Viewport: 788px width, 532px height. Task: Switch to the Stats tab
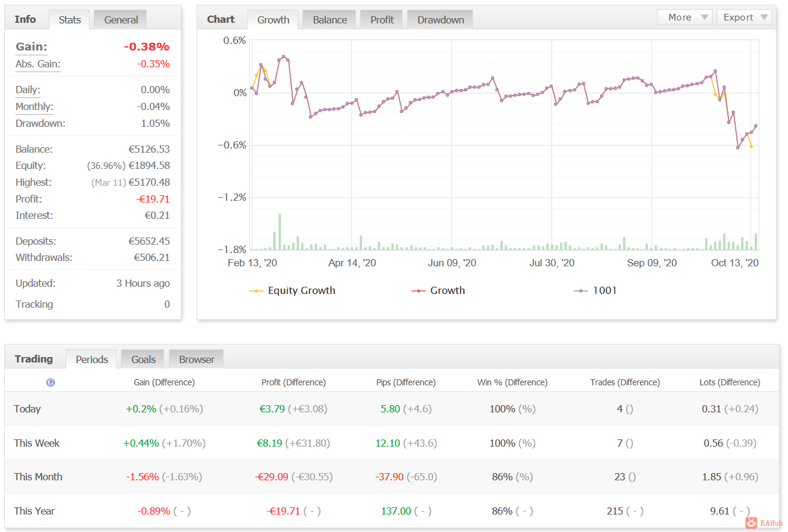(70, 20)
